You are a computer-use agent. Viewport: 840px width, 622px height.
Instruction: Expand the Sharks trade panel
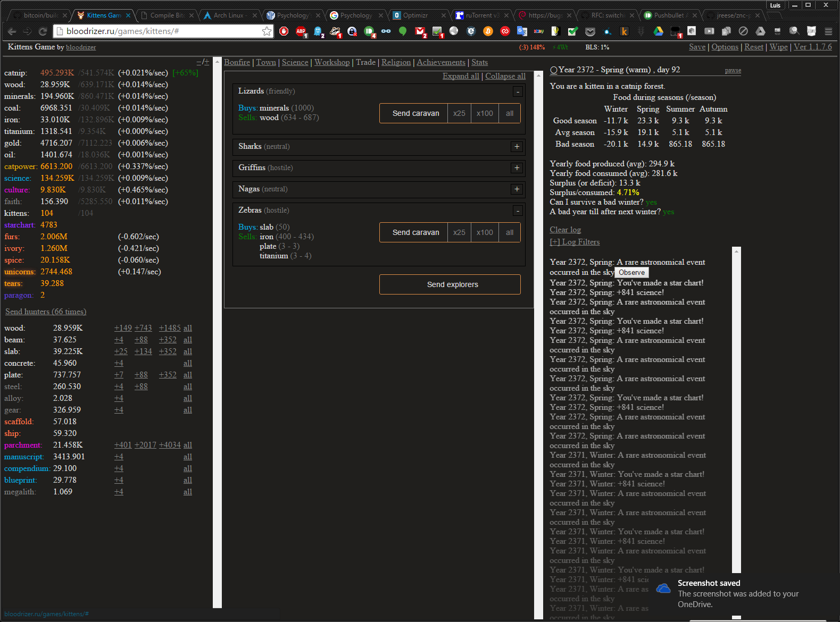coord(517,147)
